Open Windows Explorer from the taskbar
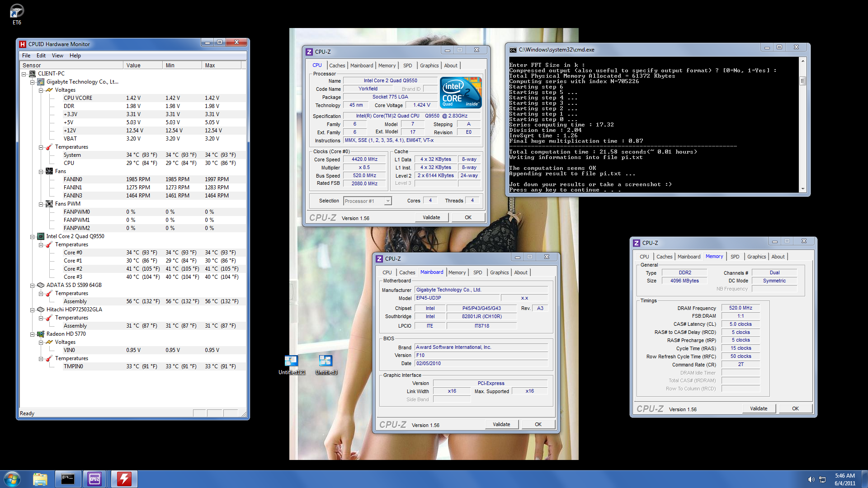Image resolution: width=868 pixels, height=488 pixels. click(x=40, y=479)
